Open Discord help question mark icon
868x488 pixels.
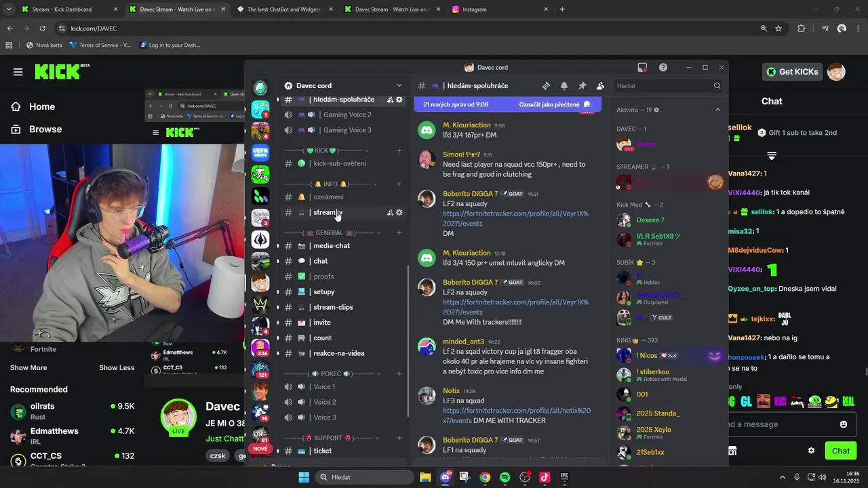tap(663, 67)
